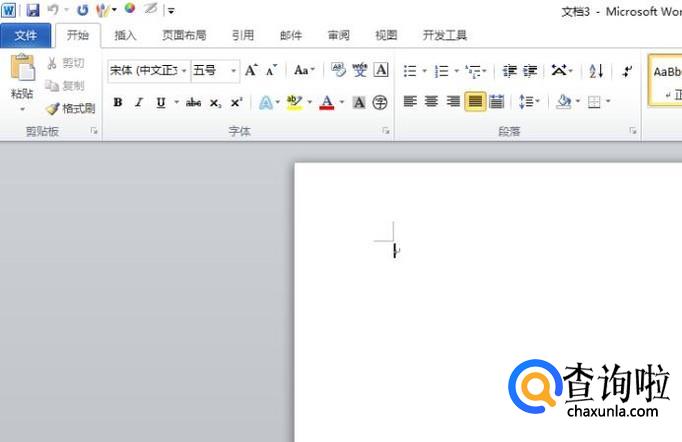Open the 开发工具 (Developer) tab

(x=445, y=35)
